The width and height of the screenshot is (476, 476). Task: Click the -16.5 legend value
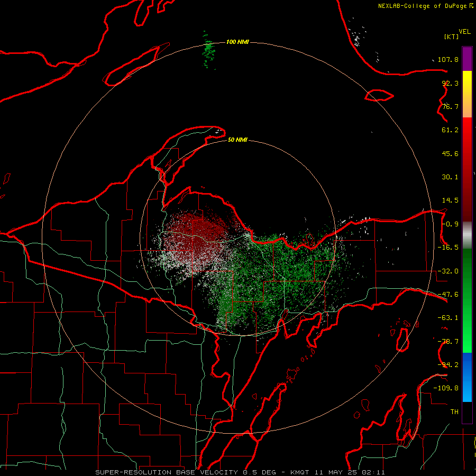click(448, 248)
